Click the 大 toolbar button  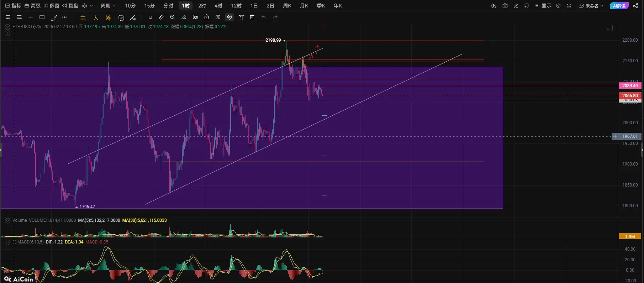pos(96,17)
